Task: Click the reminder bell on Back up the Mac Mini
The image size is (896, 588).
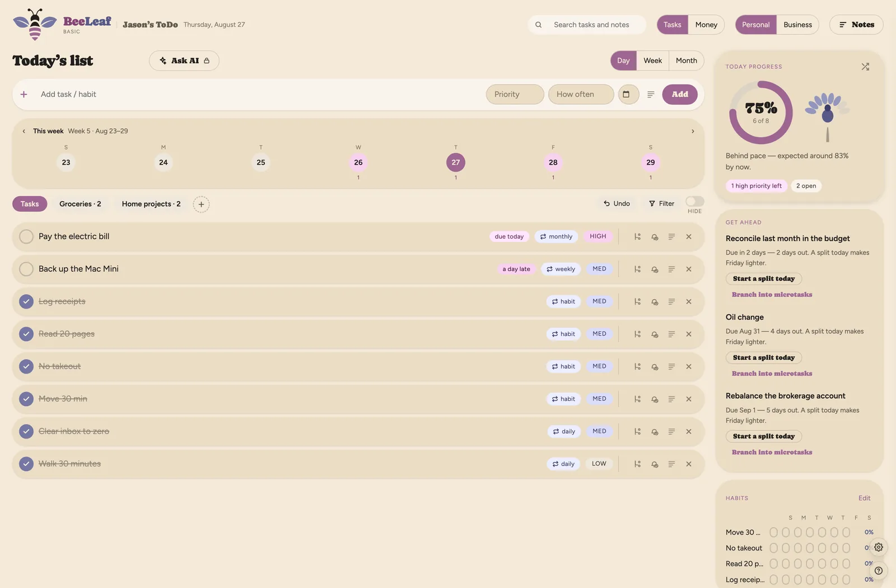Action: pyautogui.click(x=655, y=269)
